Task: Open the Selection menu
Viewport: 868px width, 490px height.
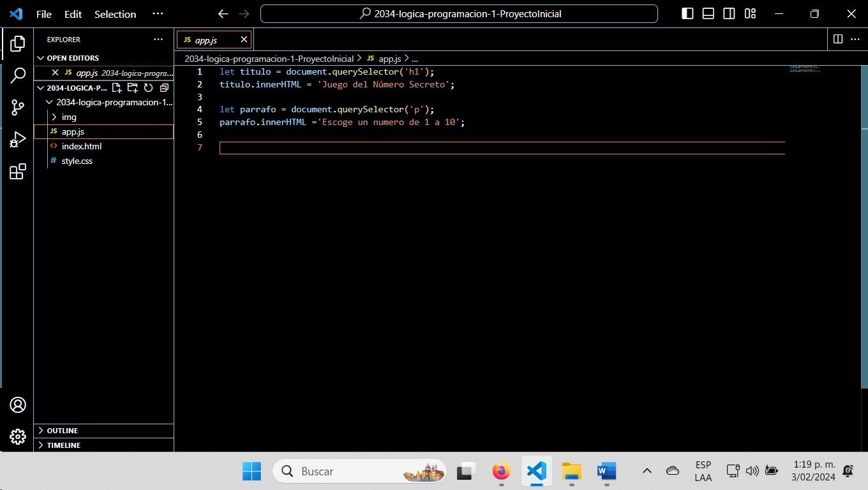Action: [x=115, y=14]
